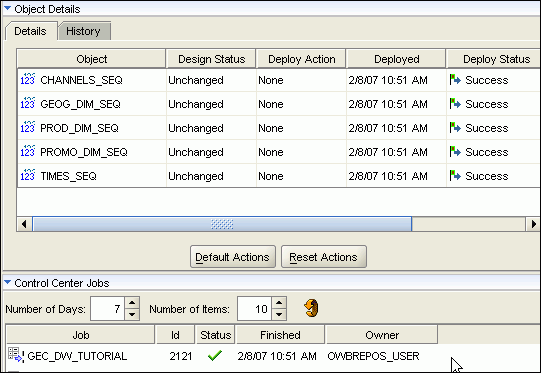Screen dimensions: 541x373
Task: Click the success flag icon in the GEOG_DIM_SEQ row
Action: [x=455, y=104]
